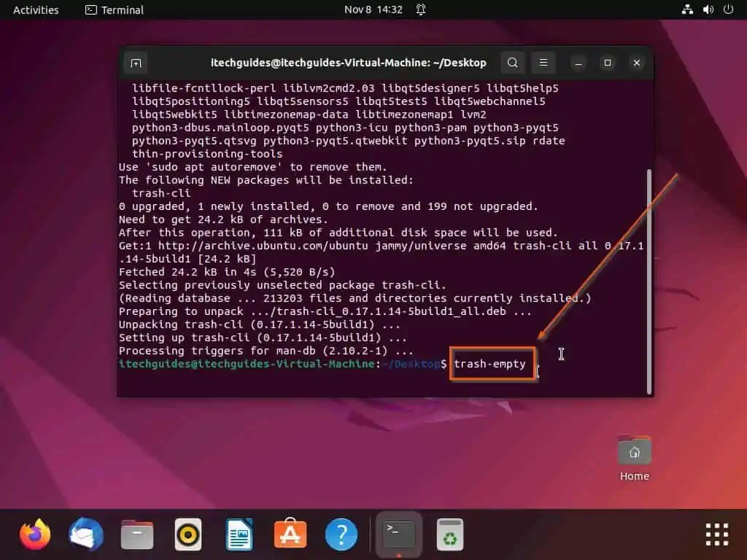Image resolution: width=747 pixels, height=560 pixels.
Task: Open the Terminal app menu in top bar
Action: 115,9
